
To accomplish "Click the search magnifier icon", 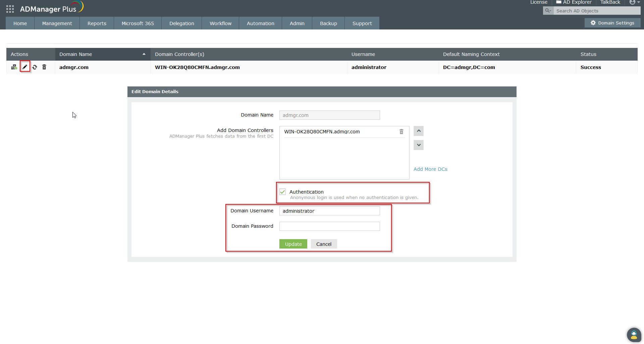I will point(548,11).
